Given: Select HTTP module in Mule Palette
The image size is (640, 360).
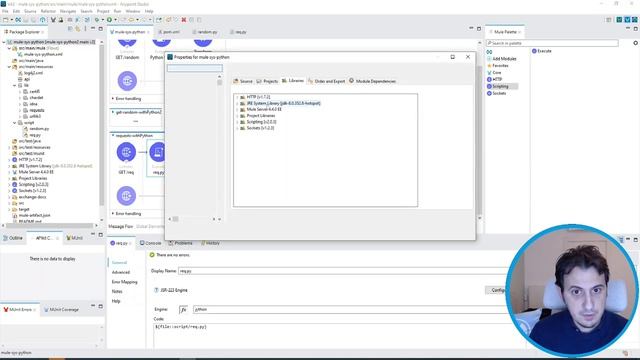Looking at the screenshot, I should click(497, 80).
